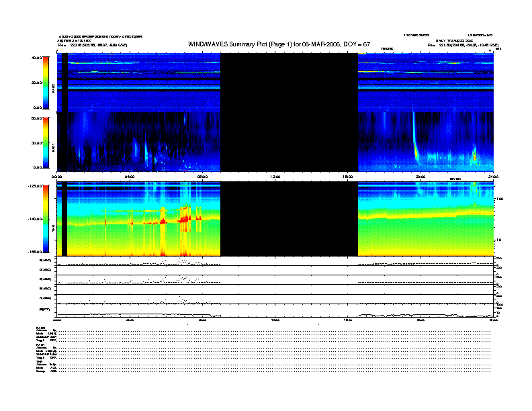Screen dimensions: 532x411
Task: Click the 20.00 label on RAD2 color scale
Action: tap(37, 83)
